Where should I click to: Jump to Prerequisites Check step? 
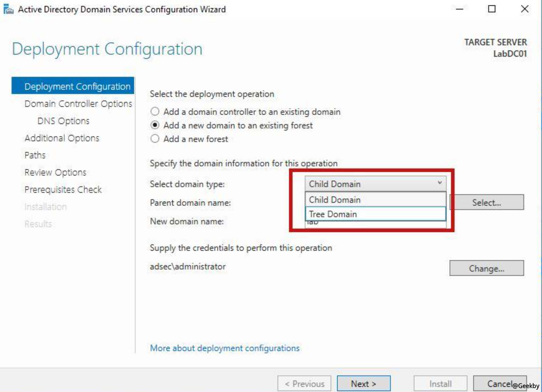pyautogui.click(x=63, y=190)
